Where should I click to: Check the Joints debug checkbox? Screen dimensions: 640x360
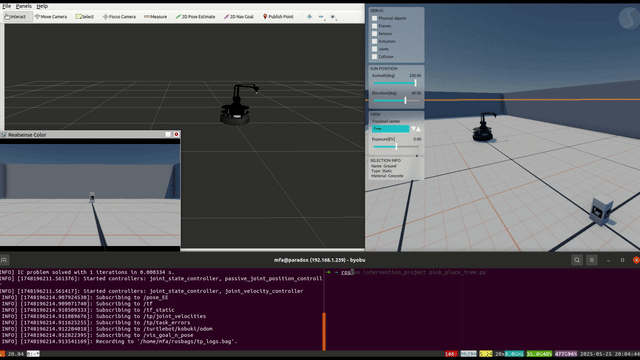pyautogui.click(x=374, y=49)
